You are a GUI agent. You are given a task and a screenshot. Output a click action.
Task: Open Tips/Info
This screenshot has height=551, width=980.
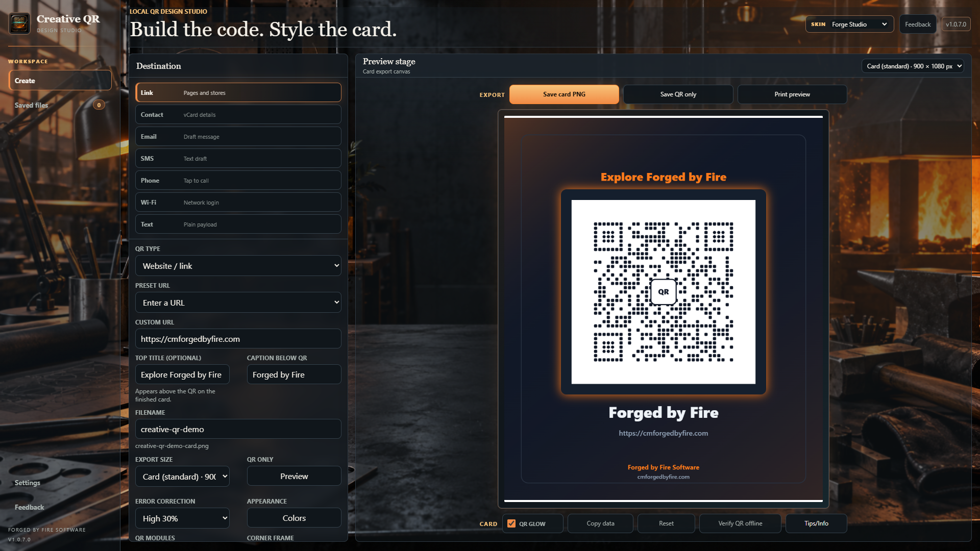(x=816, y=523)
